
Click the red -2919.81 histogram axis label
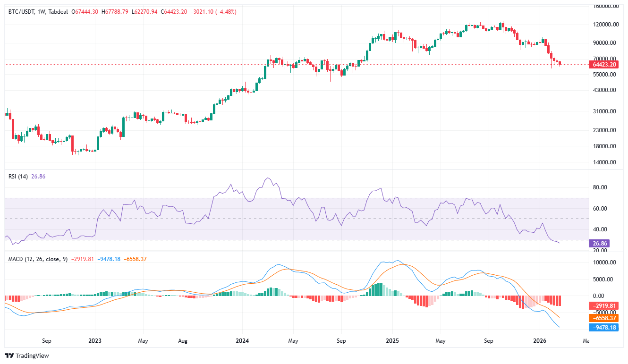(604, 306)
